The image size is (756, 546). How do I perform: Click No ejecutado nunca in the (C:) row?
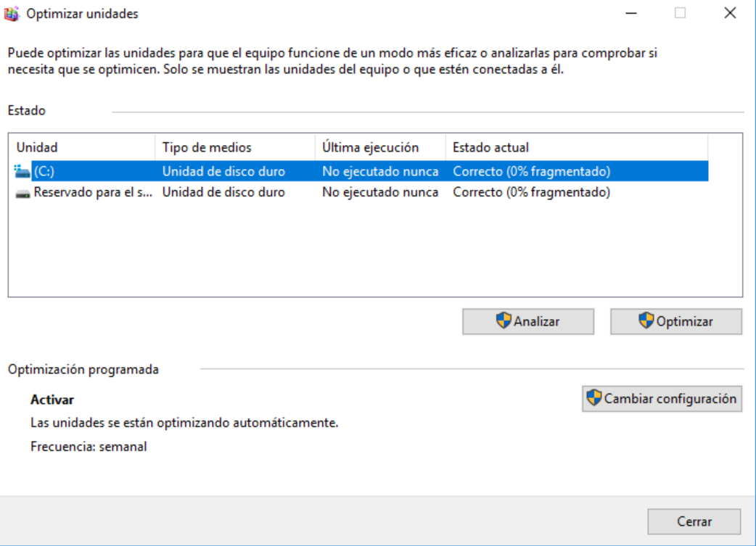380,172
